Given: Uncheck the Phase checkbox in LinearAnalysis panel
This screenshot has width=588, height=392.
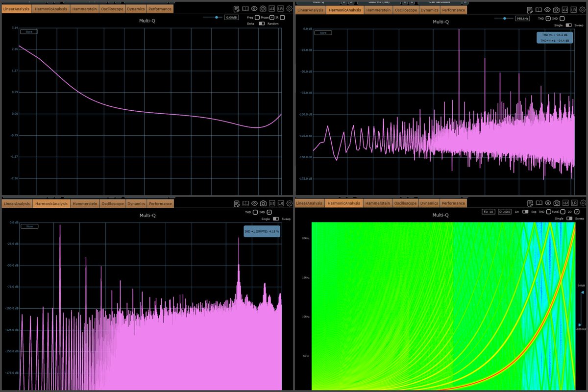Looking at the screenshot, I should tap(271, 18).
